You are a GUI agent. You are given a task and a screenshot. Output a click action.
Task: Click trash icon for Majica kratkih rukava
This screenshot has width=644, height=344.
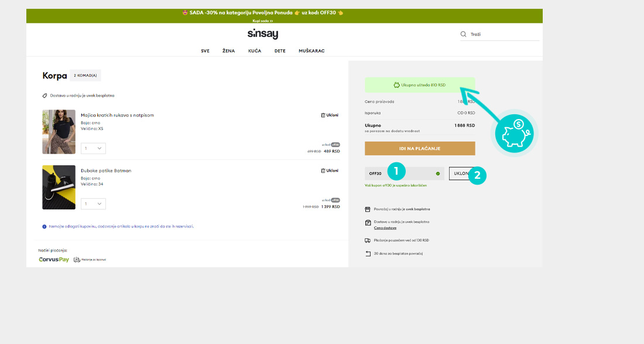[x=323, y=115]
